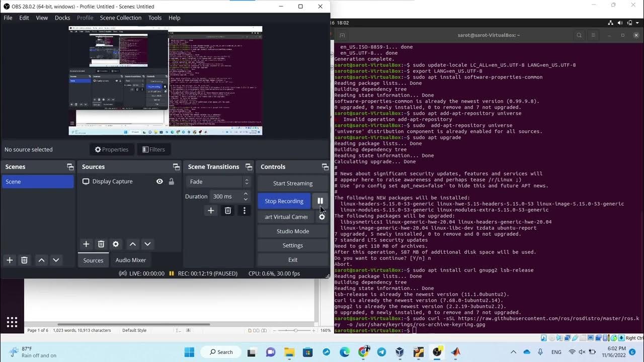Viewport: 644px width, 362px height.
Task: Toggle visibility of Display Capture source
Action: pyautogui.click(x=159, y=182)
